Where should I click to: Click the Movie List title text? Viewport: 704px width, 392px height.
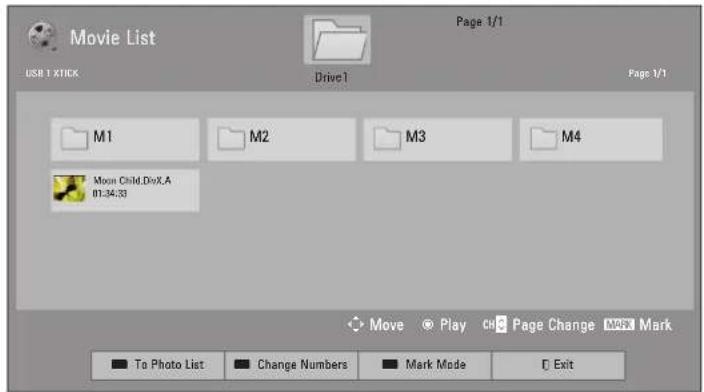[113, 38]
